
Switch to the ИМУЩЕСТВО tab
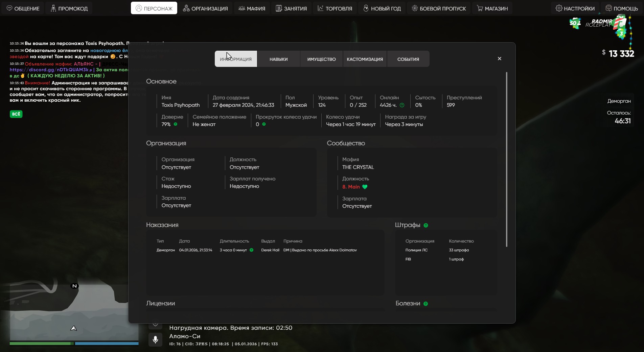[321, 59]
